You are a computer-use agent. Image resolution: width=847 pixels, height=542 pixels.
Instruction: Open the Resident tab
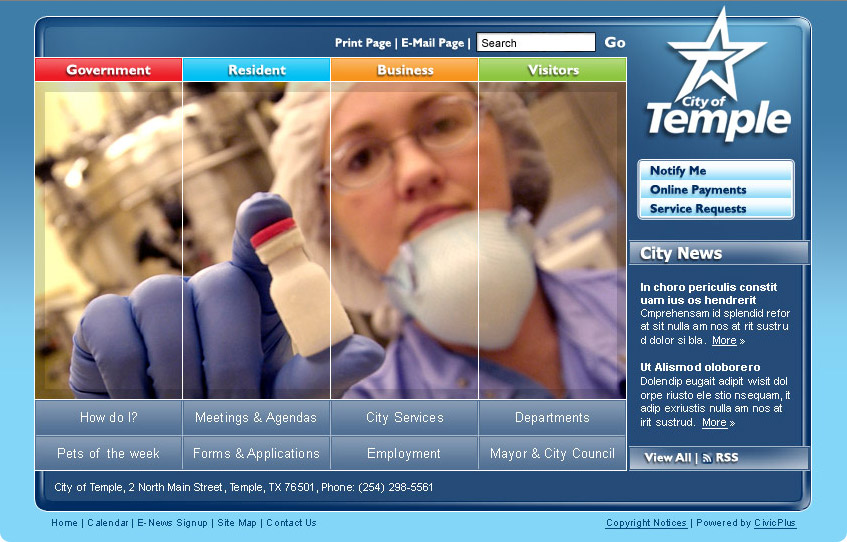point(256,70)
